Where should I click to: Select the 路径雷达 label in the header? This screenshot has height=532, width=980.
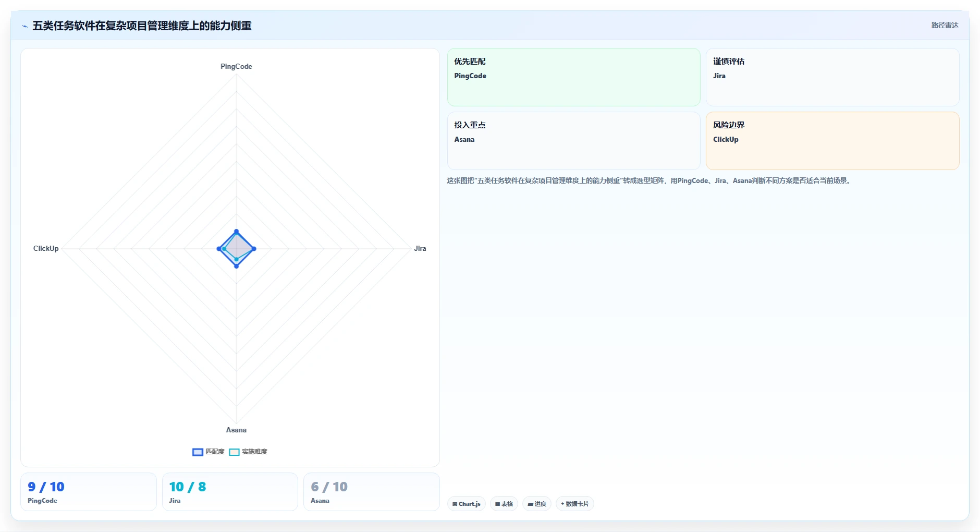(x=945, y=25)
